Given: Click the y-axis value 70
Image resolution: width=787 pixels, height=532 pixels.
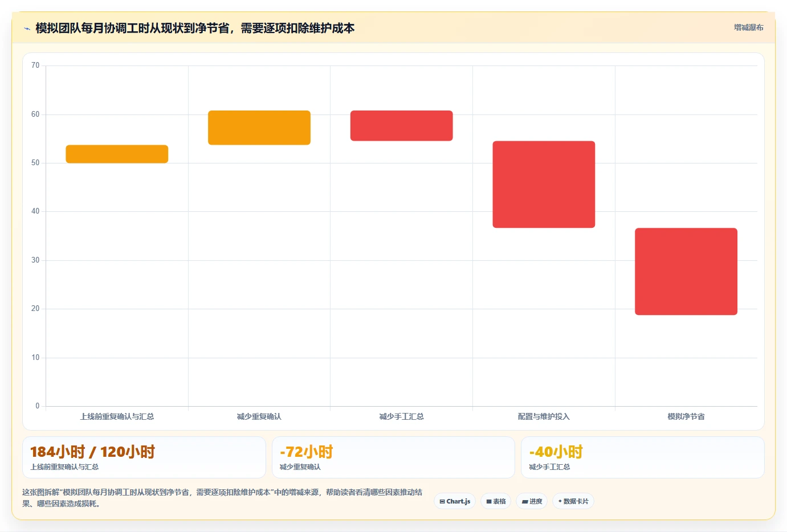Looking at the screenshot, I should pyautogui.click(x=35, y=66).
